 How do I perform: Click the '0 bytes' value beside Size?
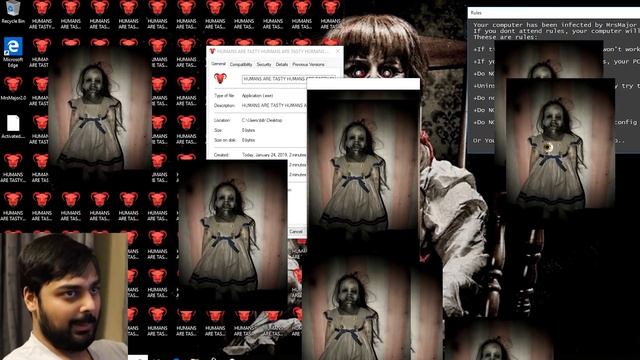(x=248, y=130)
